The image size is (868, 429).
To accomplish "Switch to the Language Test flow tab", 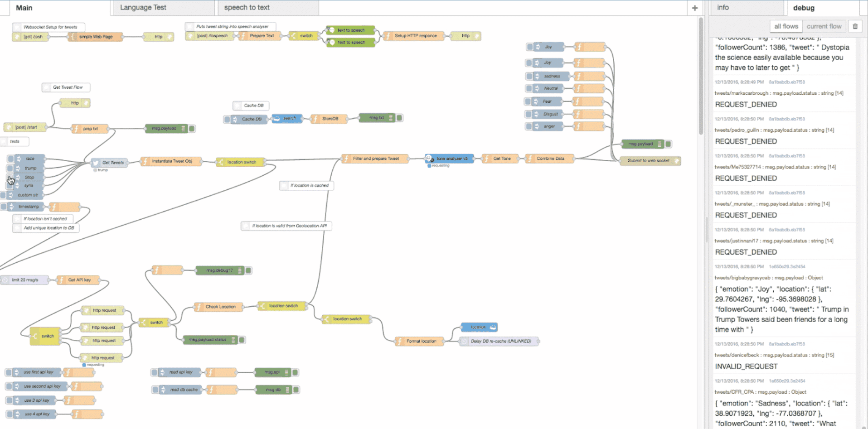I will [143, 8].
